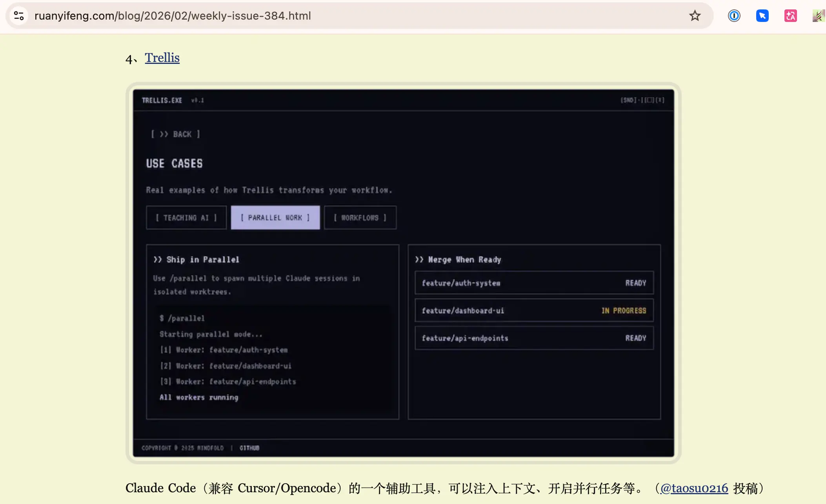
Task: Open the @taosu0216 contributor link
Action: pos(694,488)
